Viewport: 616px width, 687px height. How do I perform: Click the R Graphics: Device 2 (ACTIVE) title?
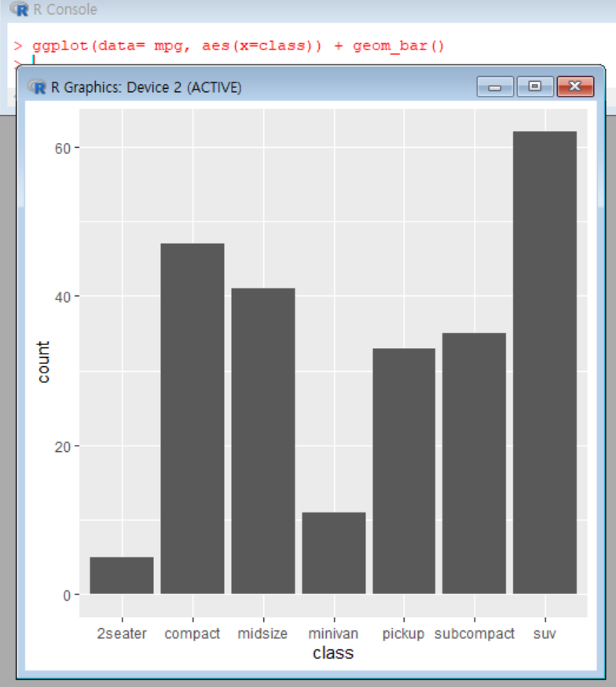click(146, 87)
